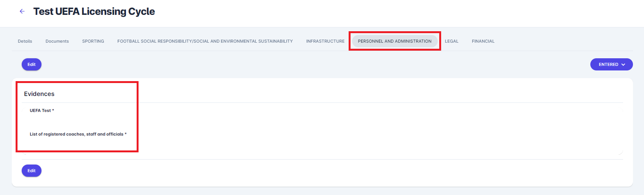This screenshot has width=644, height=195.
Task: Switch to the INFRASTRUCTURE tab
Action: 325,41
